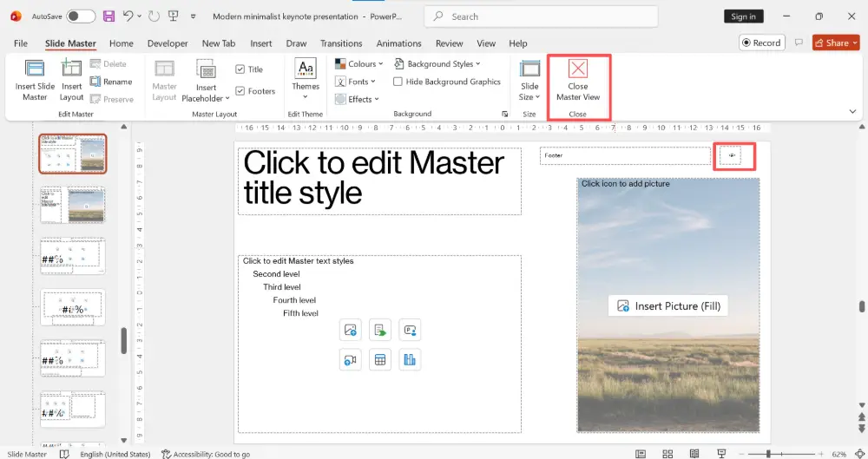Open Customize Quick Access Toolbar arrow
The image size is (868, 459).
click(194, 16)
